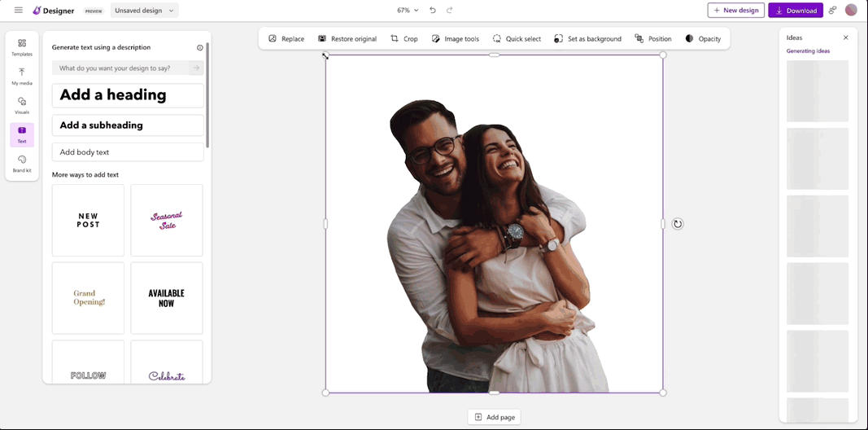Add body text box
Viewport: 868px width, 430px height.
[128, 151]
